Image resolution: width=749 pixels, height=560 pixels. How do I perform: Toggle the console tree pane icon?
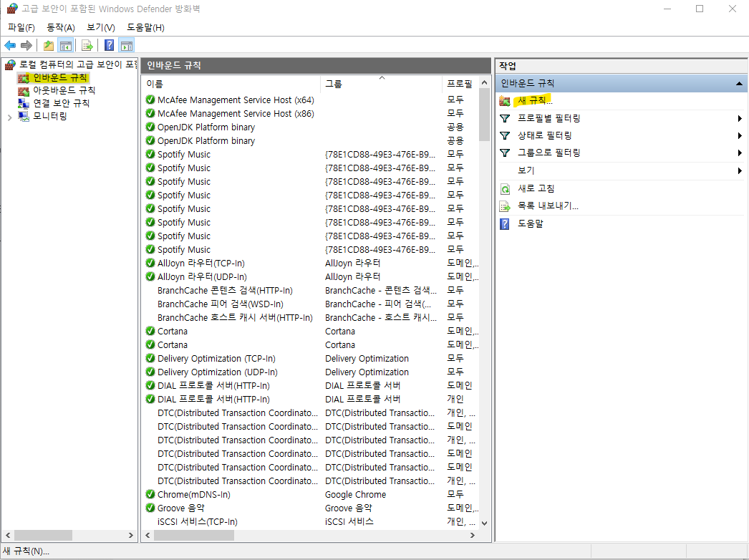click(65, 45)
